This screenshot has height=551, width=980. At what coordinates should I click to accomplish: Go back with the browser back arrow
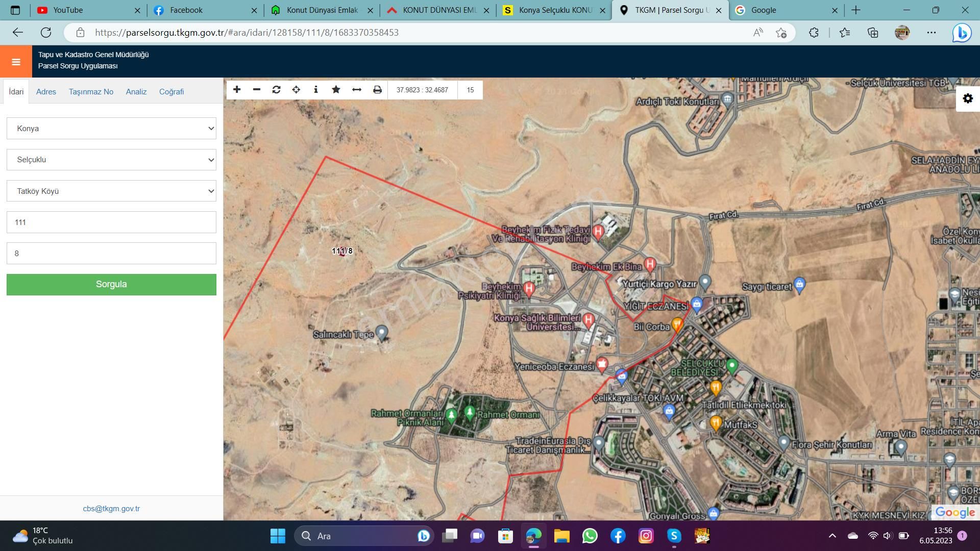pos(18,33)
